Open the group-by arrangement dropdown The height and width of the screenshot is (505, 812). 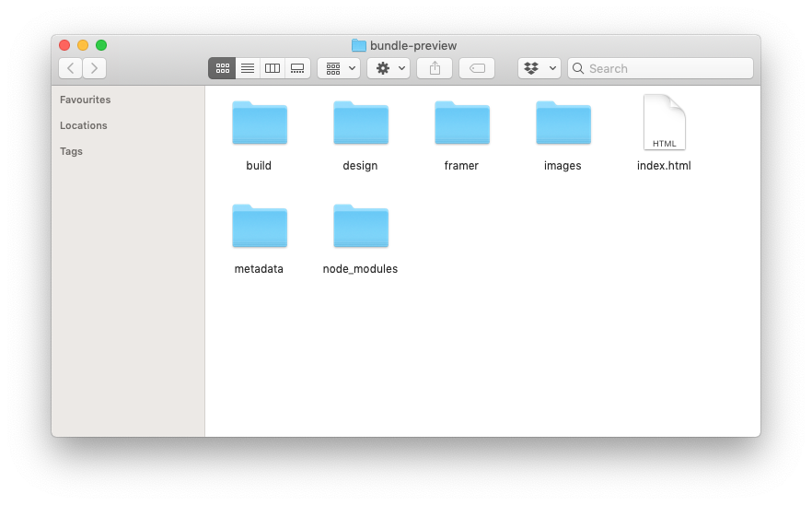pyautogui.click(x=339, y=68)
